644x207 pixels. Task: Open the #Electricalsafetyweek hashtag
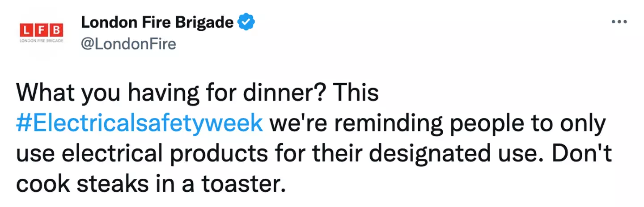[139, 123]
